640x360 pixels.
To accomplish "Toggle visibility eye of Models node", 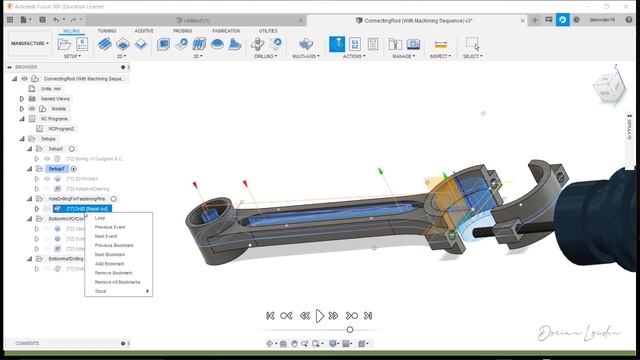I will click(32, 109).
